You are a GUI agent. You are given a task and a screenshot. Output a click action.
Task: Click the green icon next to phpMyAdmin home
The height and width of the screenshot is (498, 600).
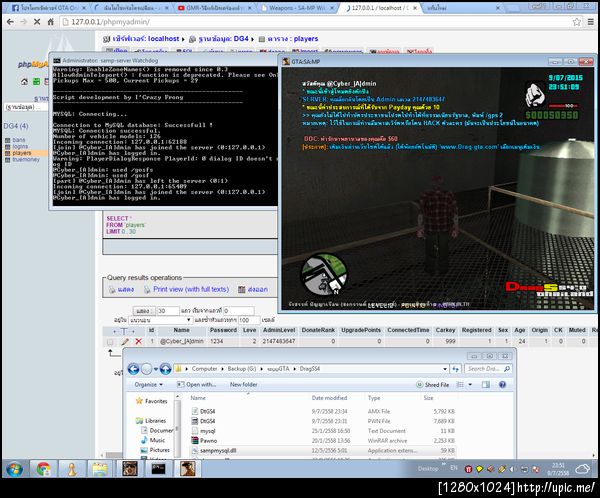coord(36,81)
